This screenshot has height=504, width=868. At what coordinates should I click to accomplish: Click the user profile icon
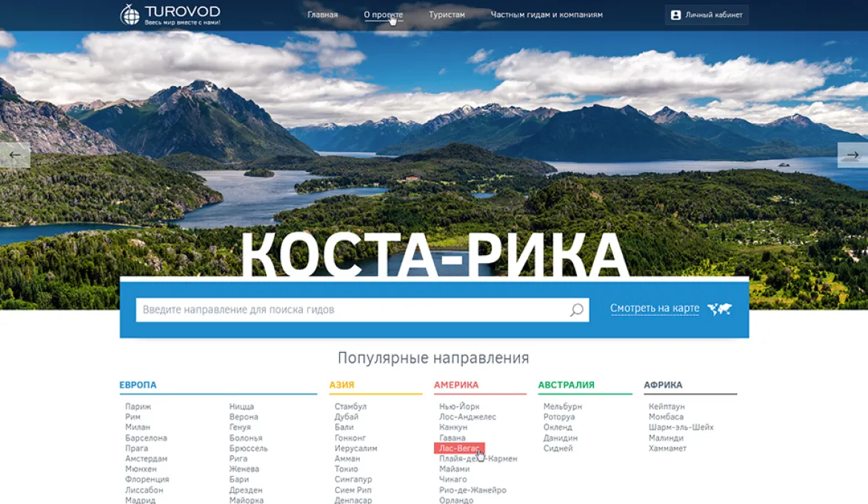tap(675, 15)
